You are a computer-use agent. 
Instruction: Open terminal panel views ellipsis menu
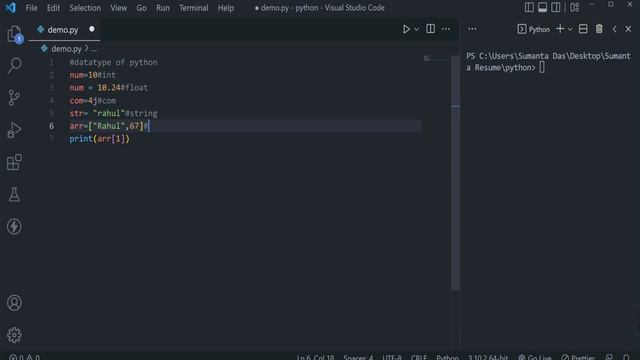pyautogui.click(x=472, y=29)
